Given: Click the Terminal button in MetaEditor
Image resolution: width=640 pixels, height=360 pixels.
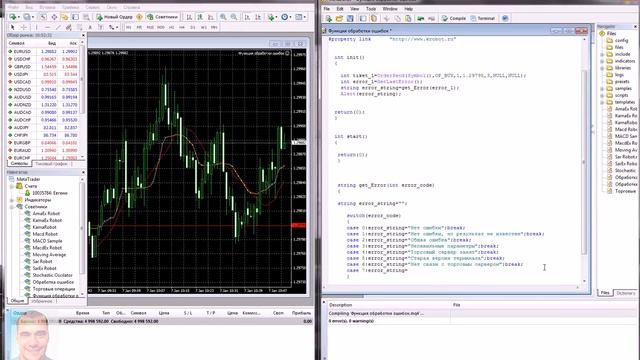Looking at the screenshot, I should (x=482, y=18).
